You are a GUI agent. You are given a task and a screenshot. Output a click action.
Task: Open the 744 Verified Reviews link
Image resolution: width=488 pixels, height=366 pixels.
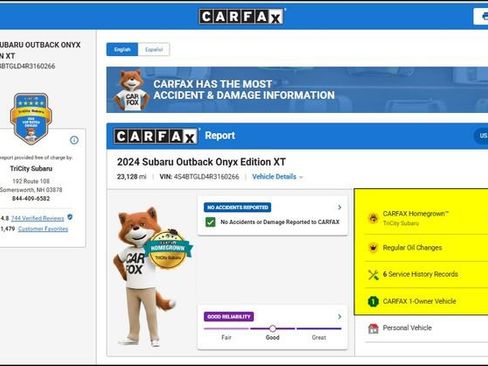pos(37,219)
